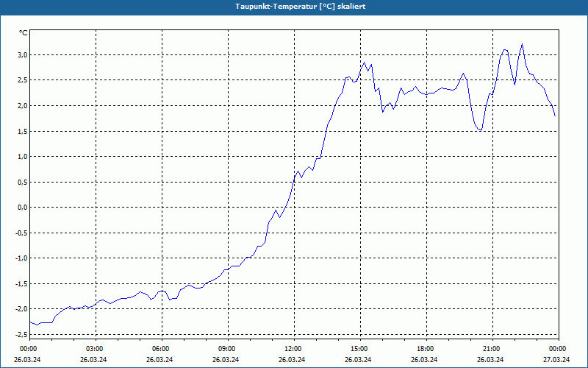The width and height of the screenshot is (588, 368).
Task: Select the 2,0 y-axis value
Action: (x=23, y=105)
